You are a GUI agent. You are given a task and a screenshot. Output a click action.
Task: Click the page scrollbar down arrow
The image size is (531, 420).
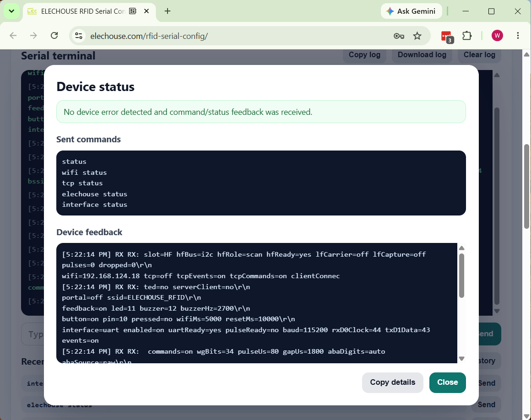(526, 416)
